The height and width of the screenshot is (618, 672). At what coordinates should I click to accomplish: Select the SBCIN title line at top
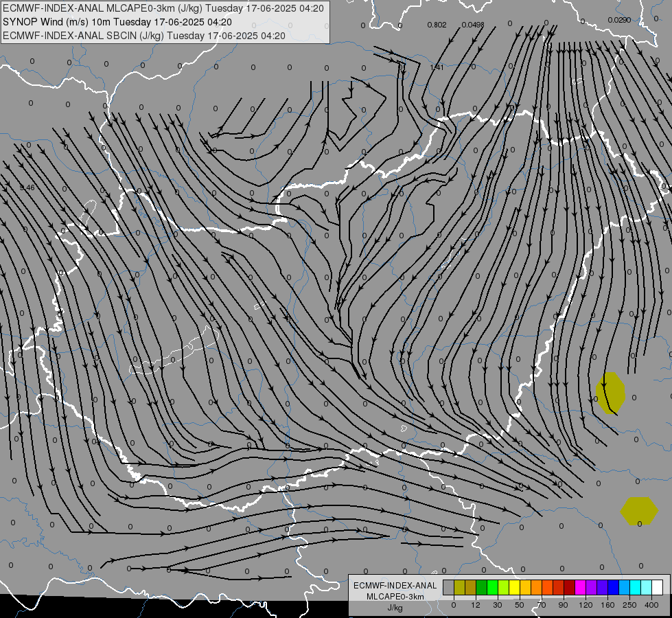(144, 36)
